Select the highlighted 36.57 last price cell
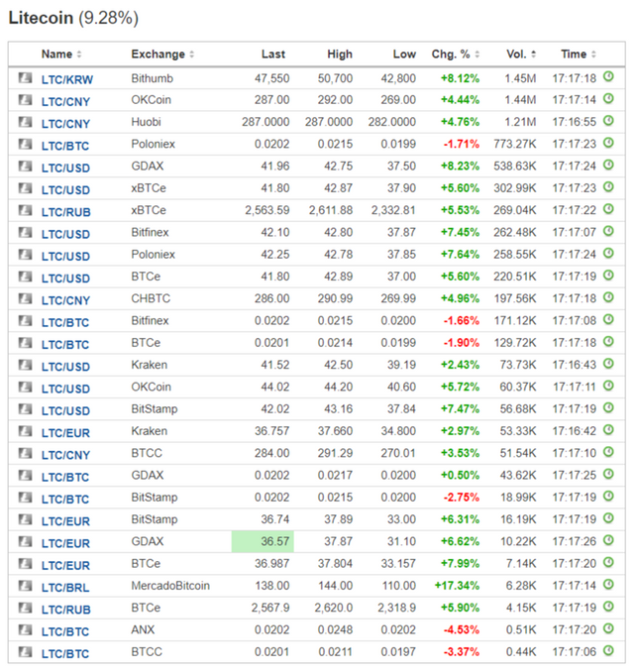The image size is (634, 672). click(x=263, y=541)
